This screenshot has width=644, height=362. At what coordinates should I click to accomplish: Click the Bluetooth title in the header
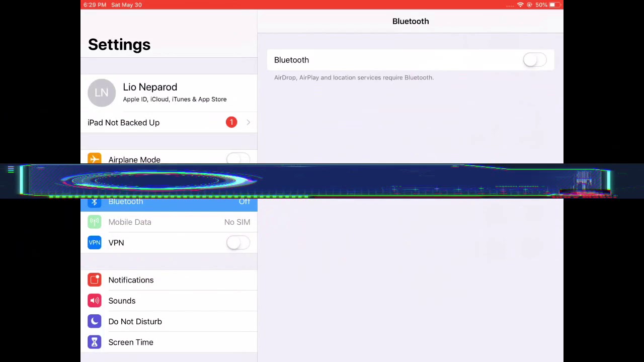pyautogui.click(x=411, y=21)
